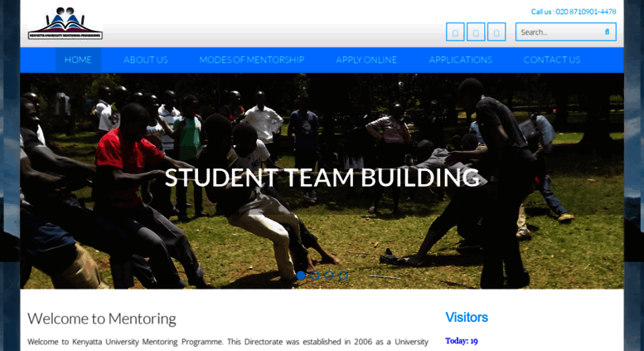Select the third slideshow dot indicator

tap(329, 275)
